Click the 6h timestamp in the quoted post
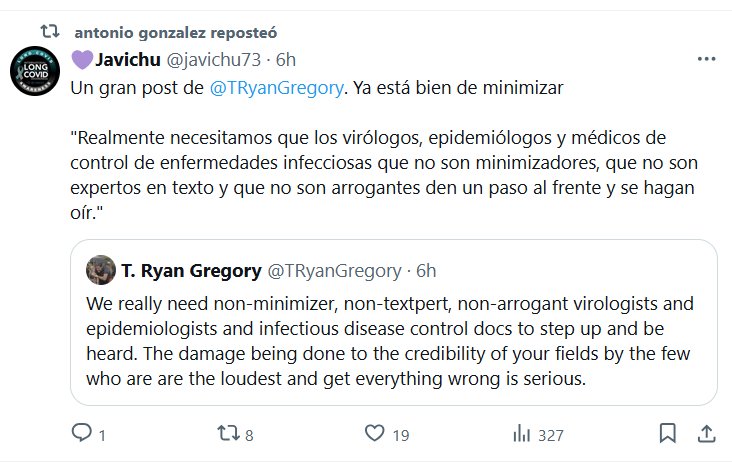 pyautogui.click(x=426, y=270)
